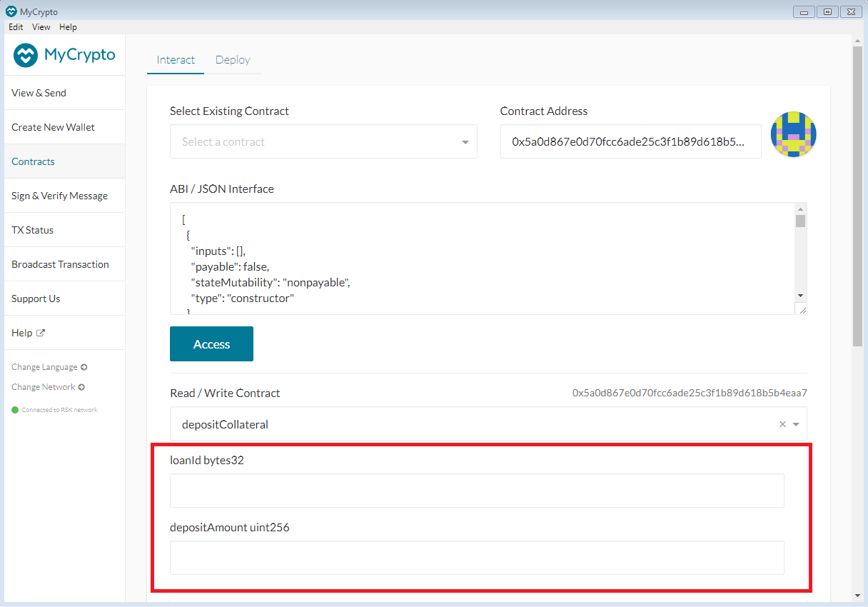Click the MyCrypto app icon in the title bar
The width and height of the screenshot is (868, 607).
[x=11, y=11]
